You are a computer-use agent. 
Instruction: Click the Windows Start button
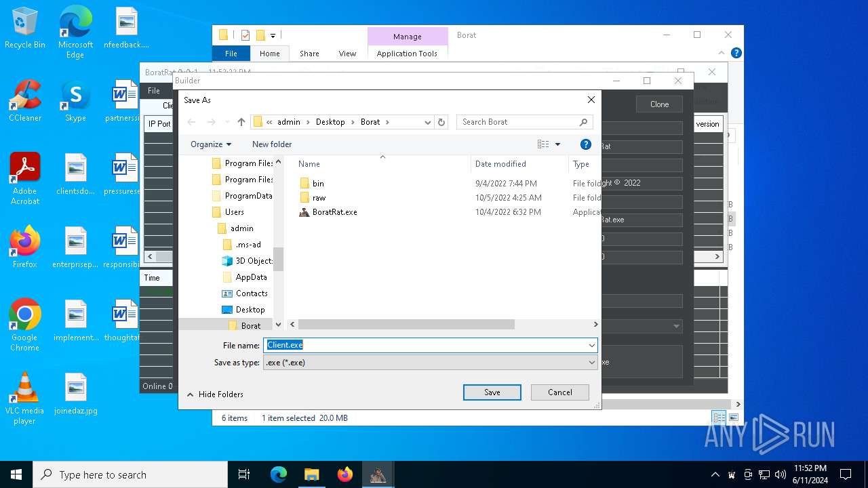coord(16,474)
